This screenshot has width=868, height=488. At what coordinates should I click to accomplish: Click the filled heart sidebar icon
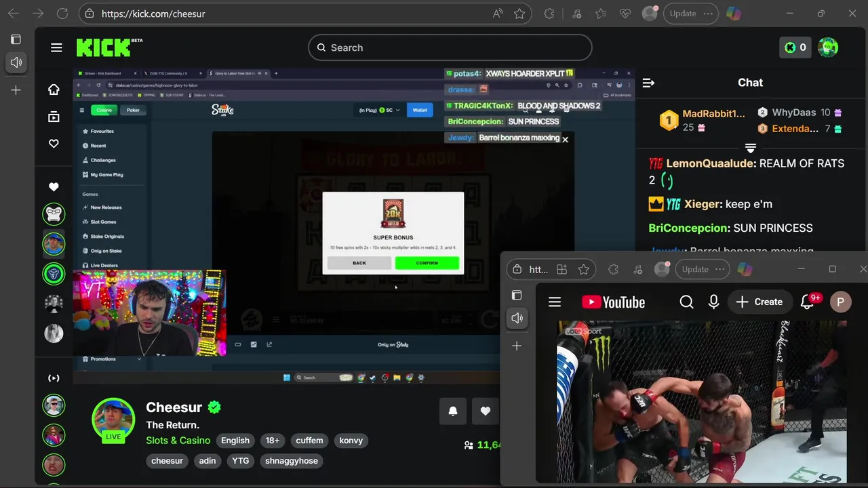pos(54,186)
